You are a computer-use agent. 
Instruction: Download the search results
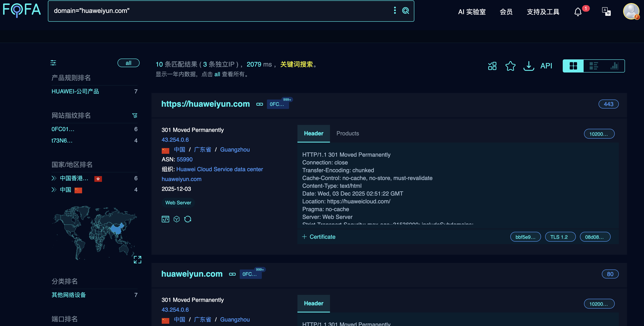pyautogui.click(x=529, y=66)
